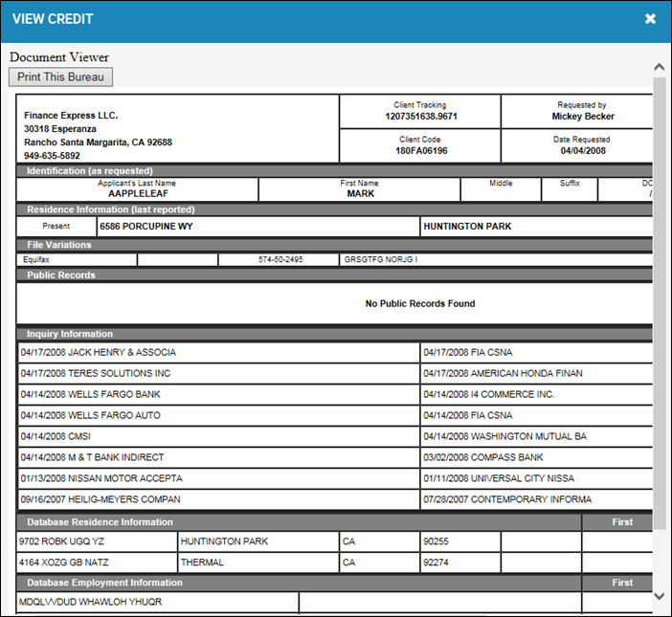Click the 04/14/2008 FIA CSNA inquiry
Image resolution: width=672 pixels, height=617 pixels.
(467, 415)
